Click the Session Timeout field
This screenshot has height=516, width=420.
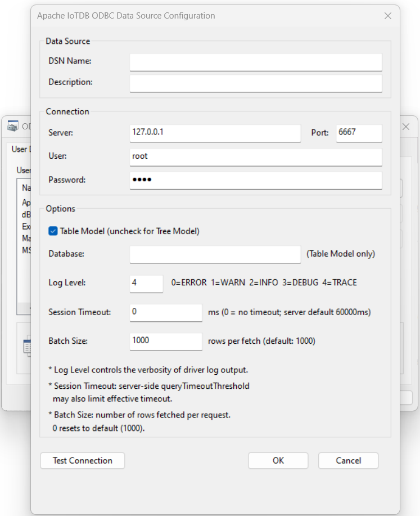165,312
